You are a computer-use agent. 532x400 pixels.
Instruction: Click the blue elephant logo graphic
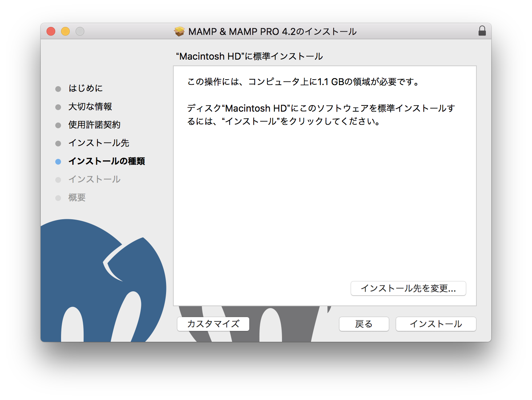(x=91, y=273)
